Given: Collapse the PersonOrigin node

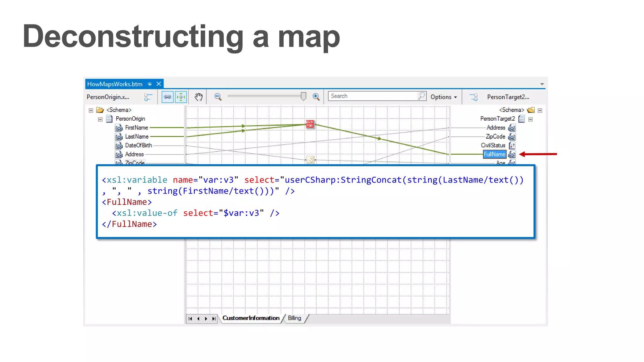Looking at the screenshot, I should pos(100,119).
